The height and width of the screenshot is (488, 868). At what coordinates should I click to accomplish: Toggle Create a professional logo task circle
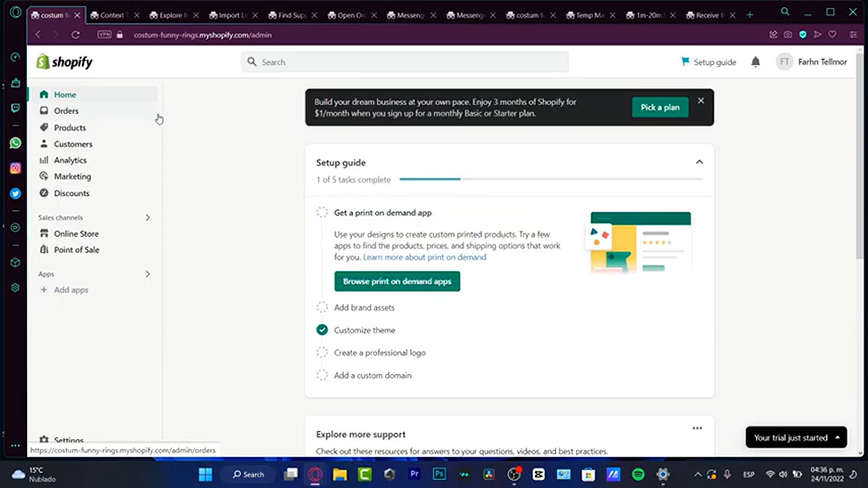tap(322, 353)
